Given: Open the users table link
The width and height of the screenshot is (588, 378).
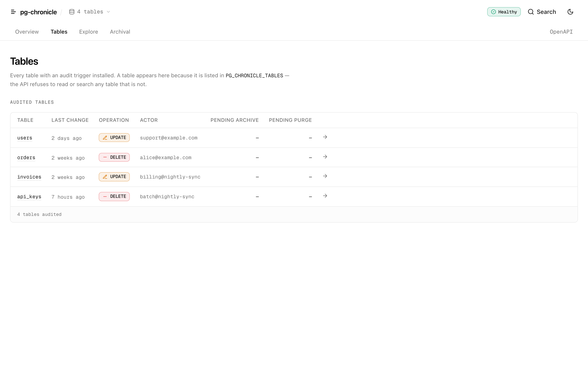Looking at the screenshot, I should coord(25,138).
